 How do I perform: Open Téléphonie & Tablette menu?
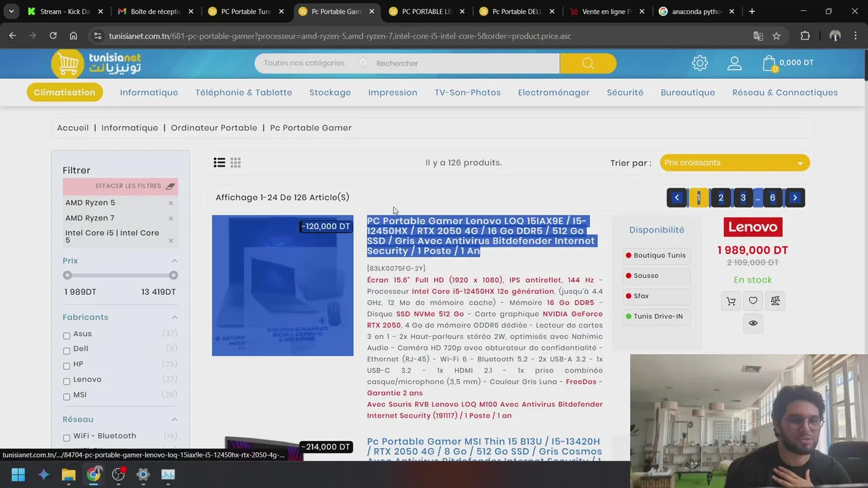click(x=243, y=92)
